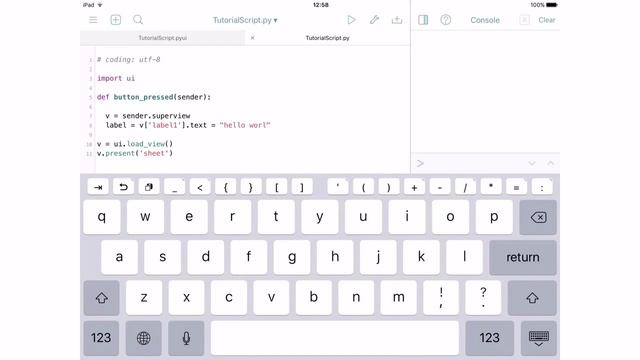Screen dimensions: 640x360
Task: Insert an equals sign
Action: pyautogui.click(x=516, y=187)
